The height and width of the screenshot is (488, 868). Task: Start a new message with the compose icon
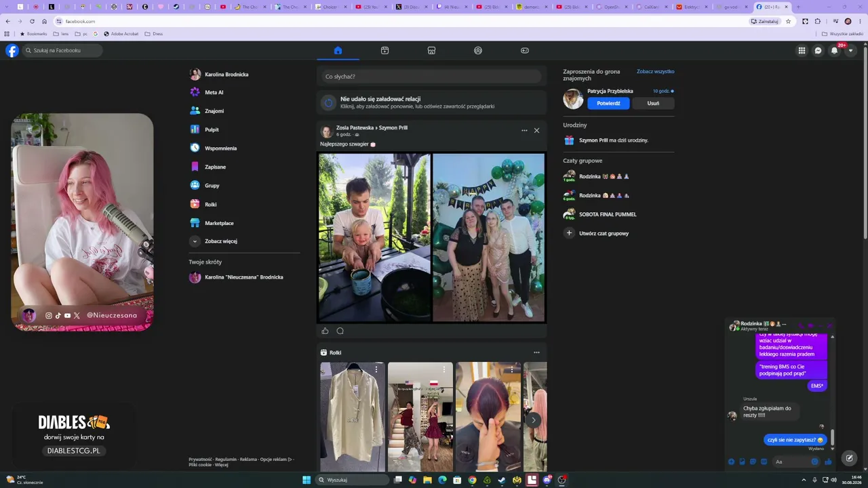[849, 458]
